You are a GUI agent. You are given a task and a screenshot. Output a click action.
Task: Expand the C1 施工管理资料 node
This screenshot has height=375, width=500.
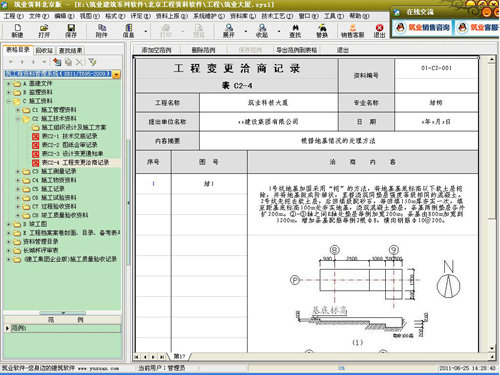18,110
